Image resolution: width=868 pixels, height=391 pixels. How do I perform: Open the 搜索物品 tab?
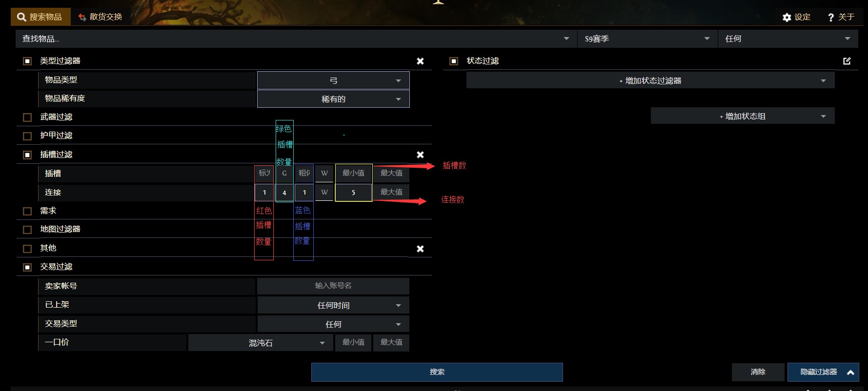coord(40,17)
